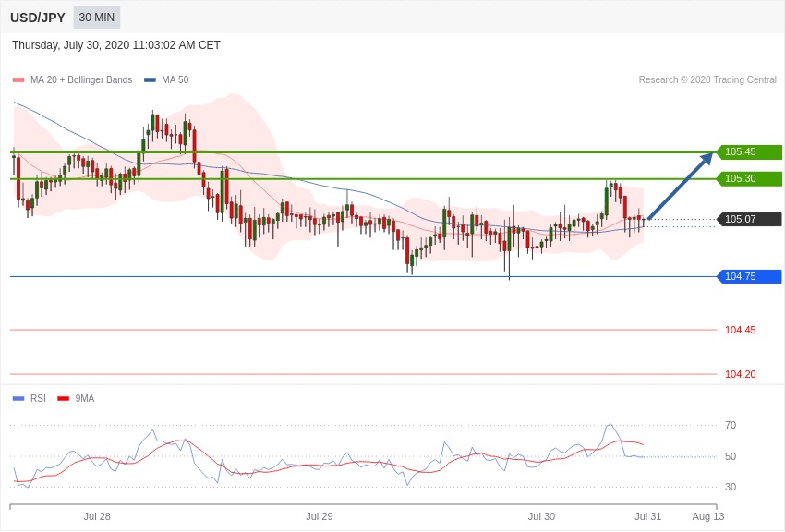The image size is (785, 532).
Task: Click the MA 50 legend label
Action: pyautogui.click(x=175, y=80)
